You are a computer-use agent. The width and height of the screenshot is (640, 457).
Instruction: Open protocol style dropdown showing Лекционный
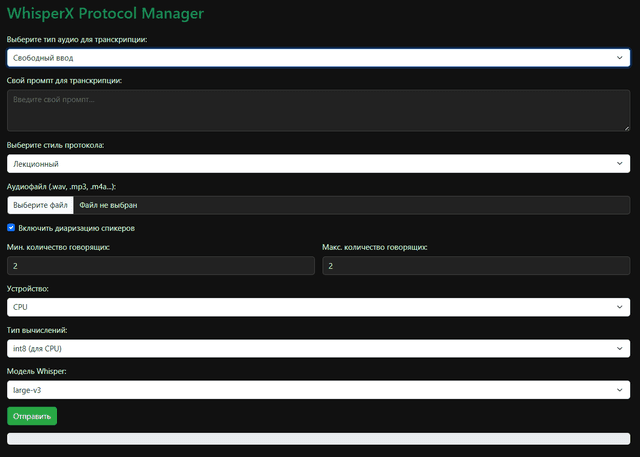(318, 164)
